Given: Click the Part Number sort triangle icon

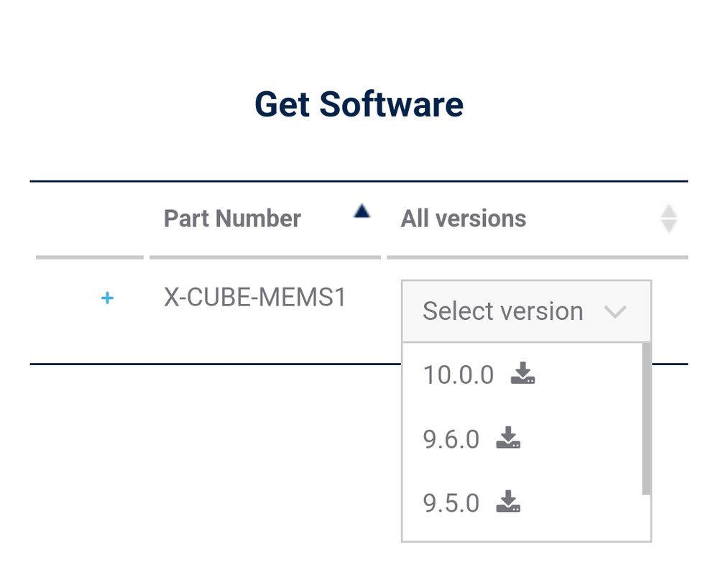Looking at the screenshot, I should point(362,211).
